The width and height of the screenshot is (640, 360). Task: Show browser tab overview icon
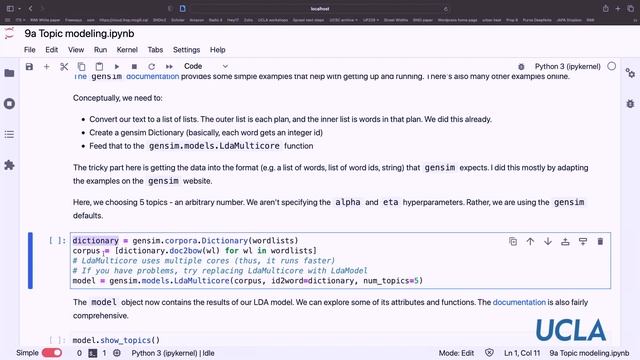tap(631, 9)
